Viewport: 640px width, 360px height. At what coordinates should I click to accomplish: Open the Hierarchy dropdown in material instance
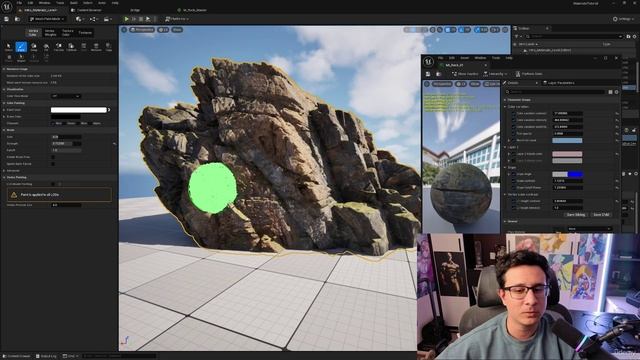pyautogui.click(x=496, y=74)
